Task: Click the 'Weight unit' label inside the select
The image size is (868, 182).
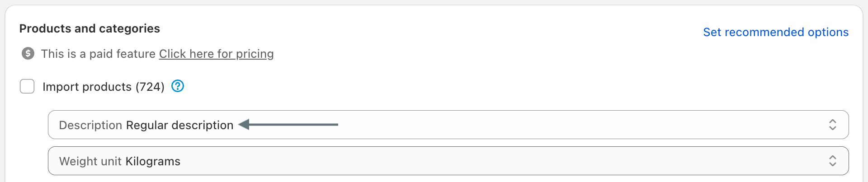Action: click(x=90, y=161)
